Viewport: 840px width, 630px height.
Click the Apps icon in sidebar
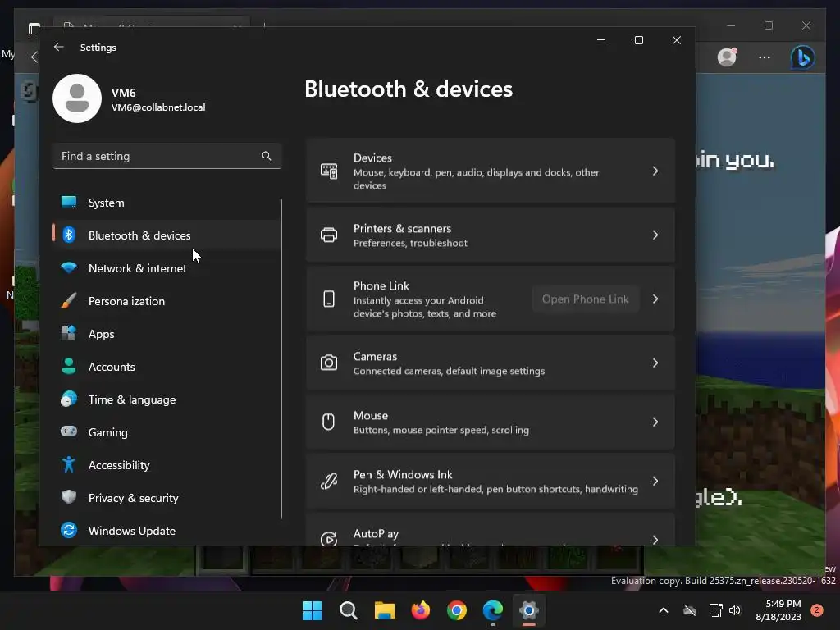point(69,333)
